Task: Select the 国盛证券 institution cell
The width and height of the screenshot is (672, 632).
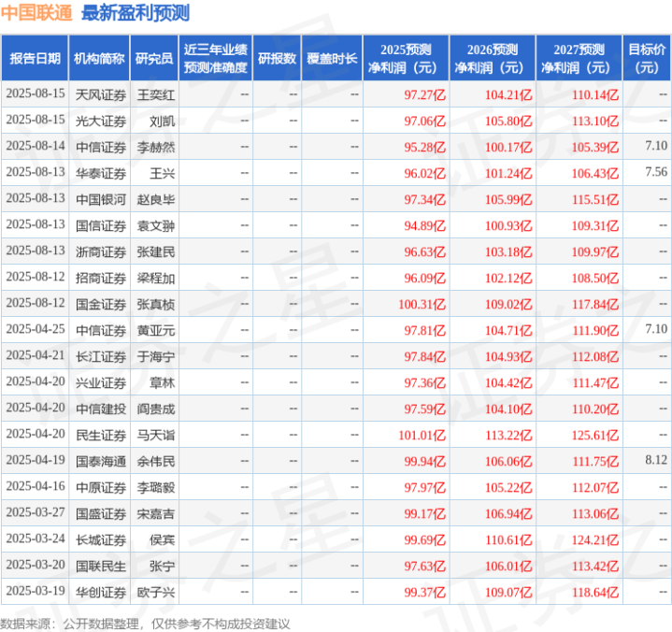Action: [101, 513]
